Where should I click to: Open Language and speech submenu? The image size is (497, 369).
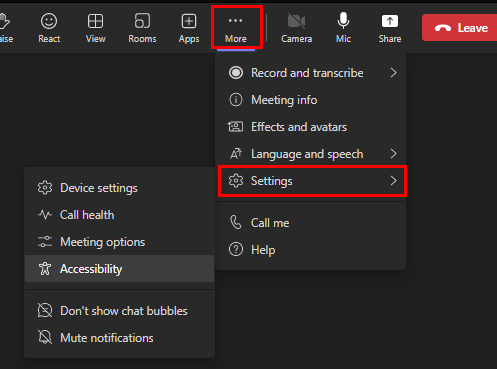tap(311, 154)
